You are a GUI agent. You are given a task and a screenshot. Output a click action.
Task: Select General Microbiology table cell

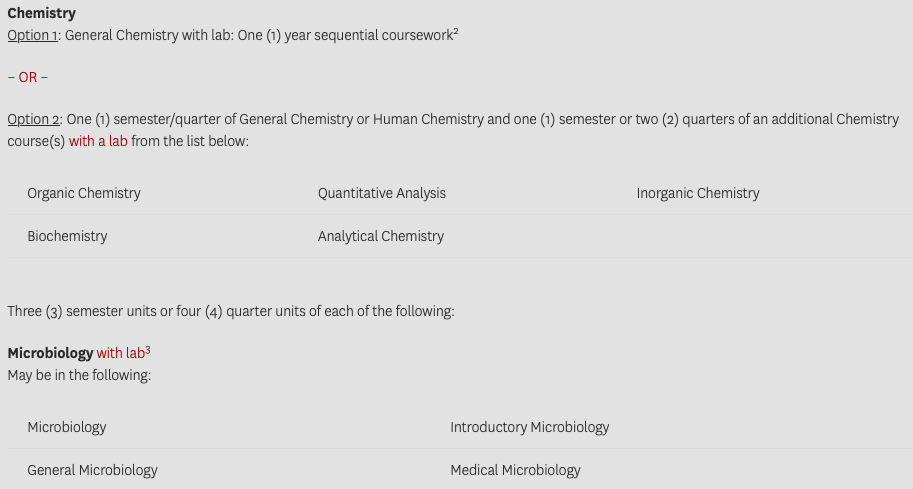tap(93, 470)
